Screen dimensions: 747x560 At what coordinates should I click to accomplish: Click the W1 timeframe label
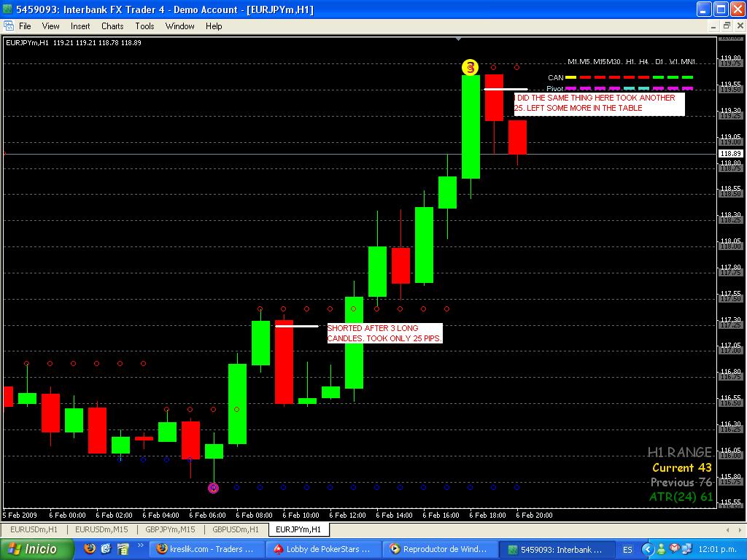(x=672, y=61)
